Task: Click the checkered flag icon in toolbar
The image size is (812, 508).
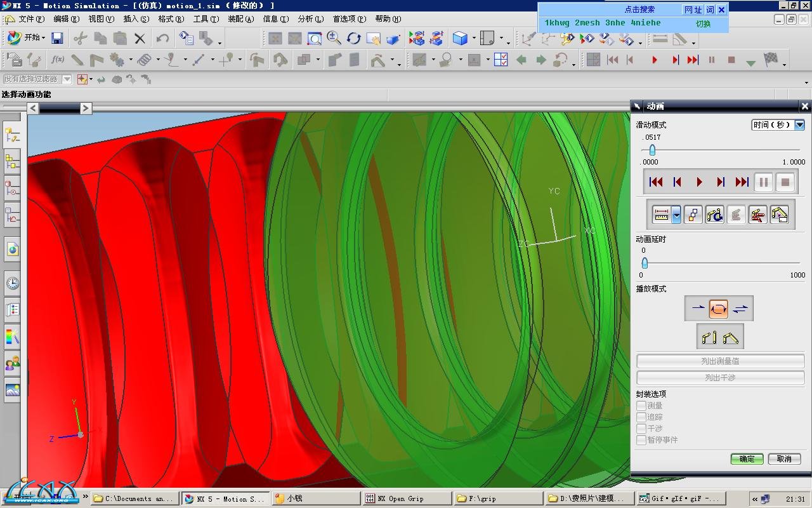Action: (x=771, y=60)
